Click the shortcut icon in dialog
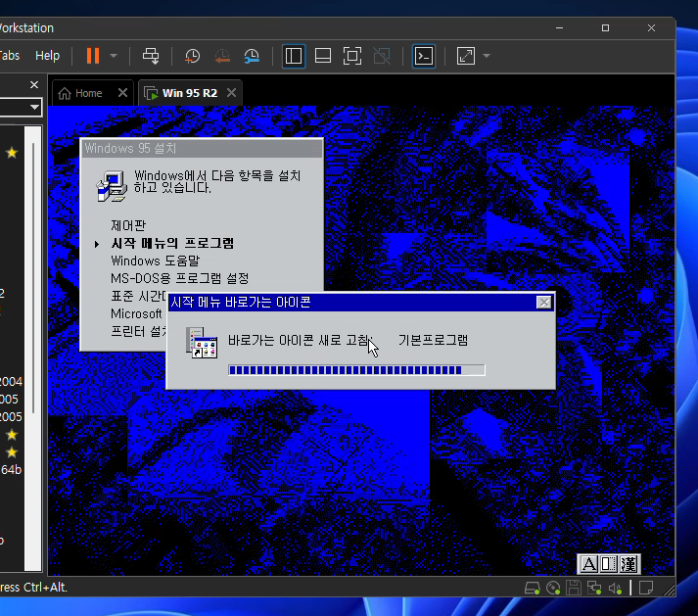The width and height of the screenshot is (698, 616). [202, 342]
